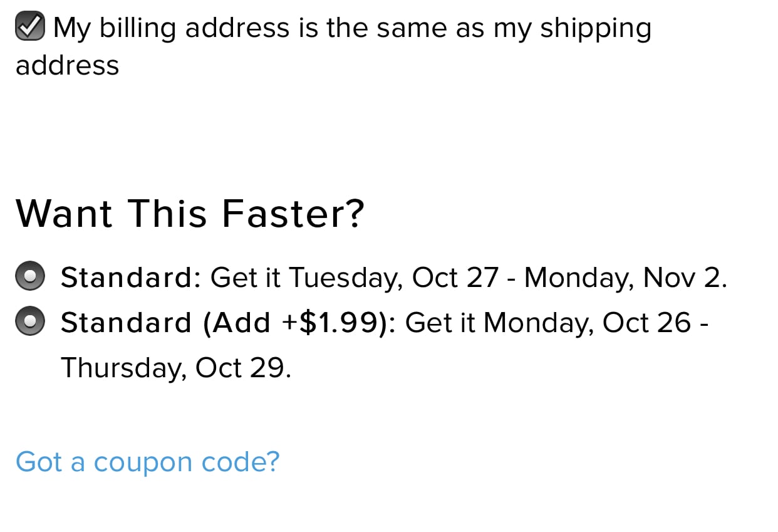Click the "Monday, Nov 2." delivery date text
The width and height of the screenshot is (778, 532).
click(625, 277)
